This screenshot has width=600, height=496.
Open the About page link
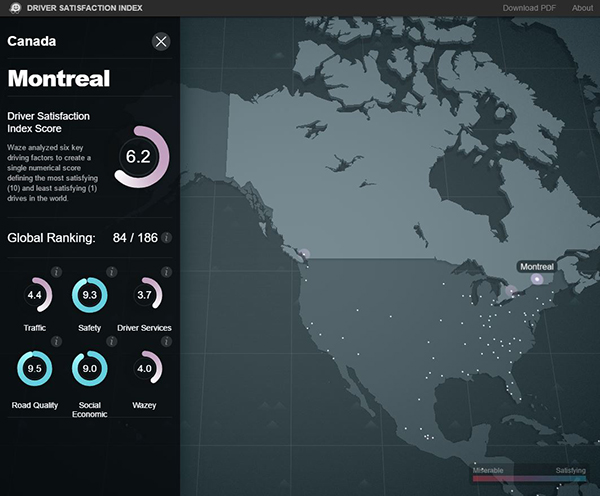coord(582,8)
